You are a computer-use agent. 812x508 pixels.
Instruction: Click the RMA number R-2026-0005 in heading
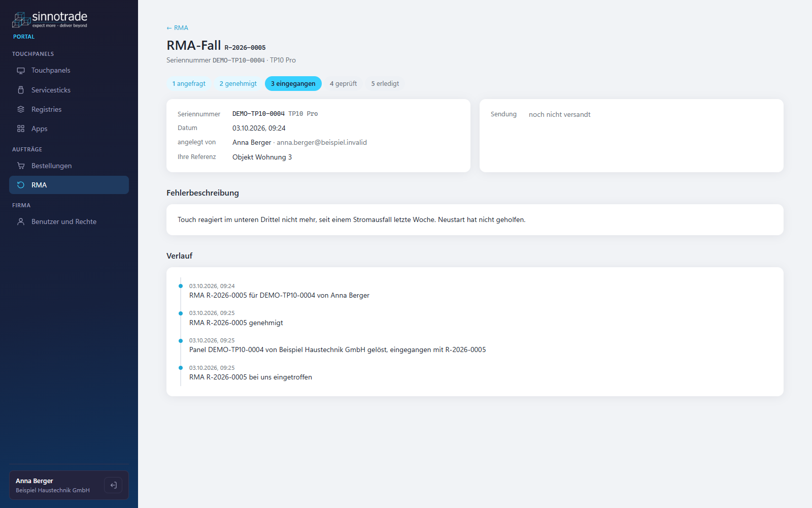(245, 48)
